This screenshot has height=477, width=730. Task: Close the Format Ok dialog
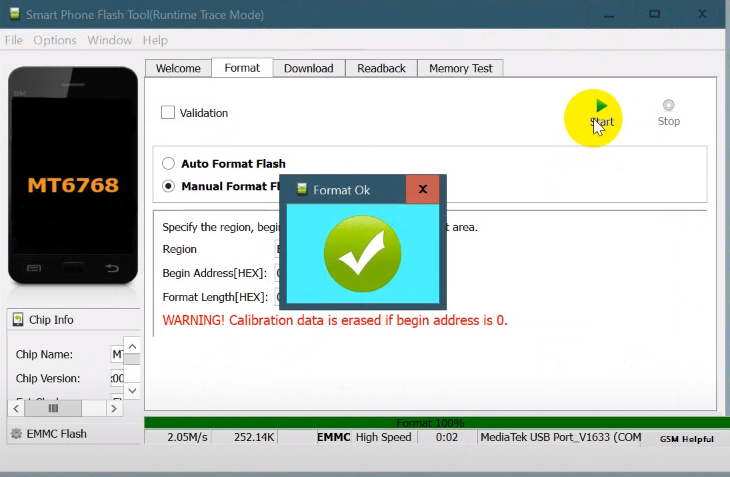coord(422,189)
